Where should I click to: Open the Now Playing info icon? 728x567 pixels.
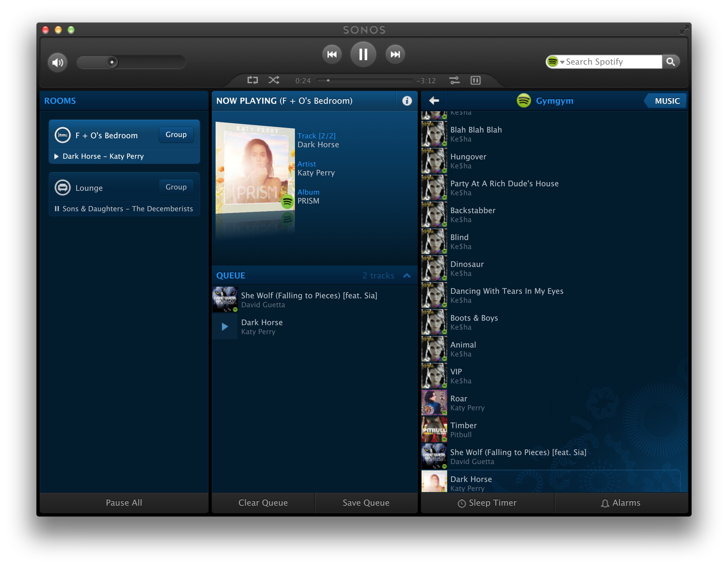pos(407,101)
